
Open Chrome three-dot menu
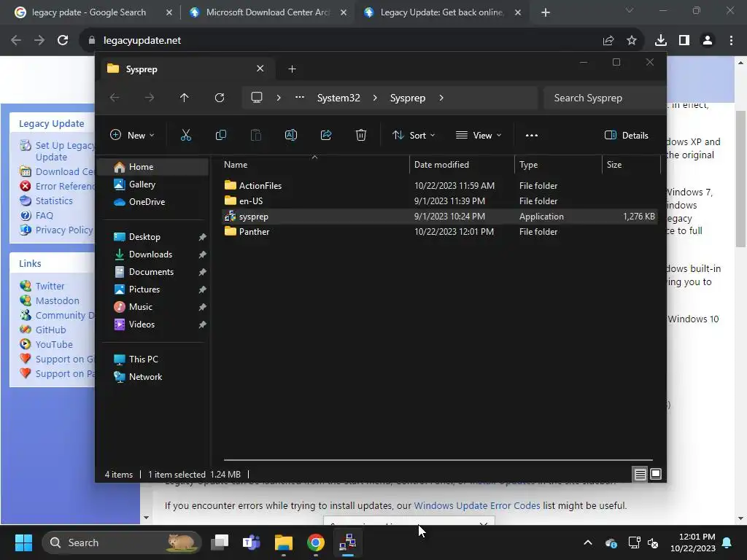click(731, 41)
